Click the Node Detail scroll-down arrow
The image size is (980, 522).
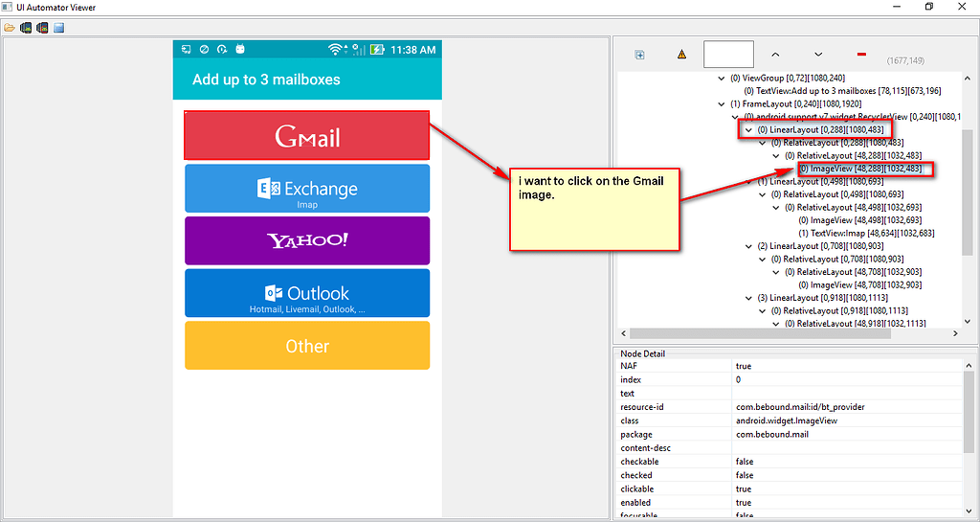click(969, 511)
